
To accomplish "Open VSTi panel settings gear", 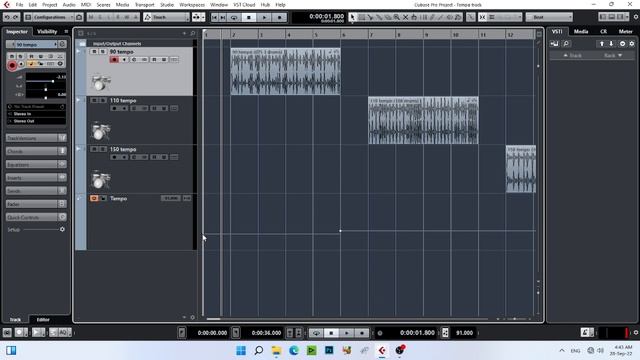I will 632,44.
